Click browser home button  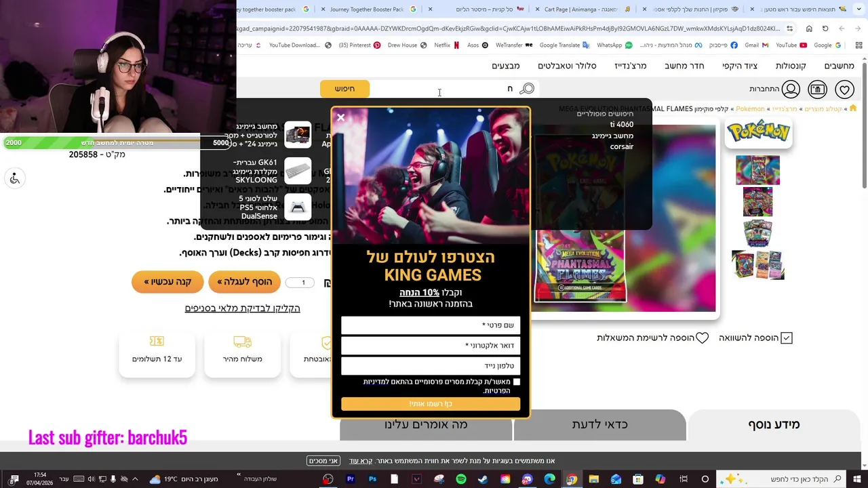coord(809,28)
